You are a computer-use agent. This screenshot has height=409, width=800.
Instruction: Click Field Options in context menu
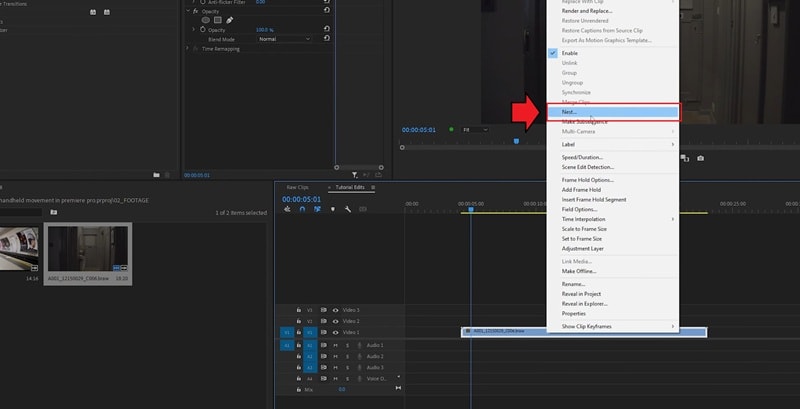coord(612,210)
